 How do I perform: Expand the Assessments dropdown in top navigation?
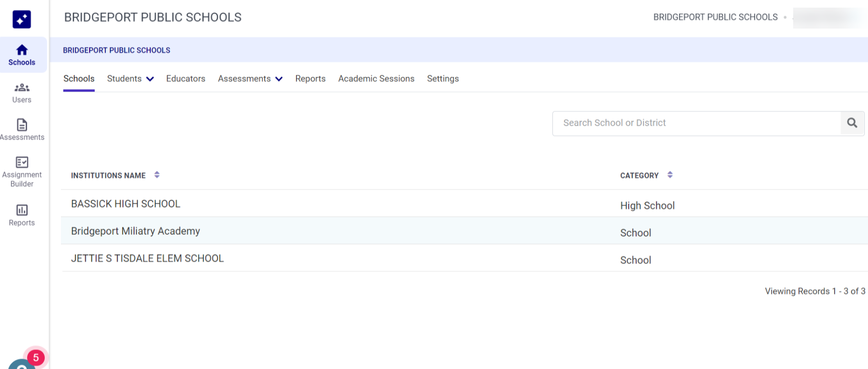(250, 79)
